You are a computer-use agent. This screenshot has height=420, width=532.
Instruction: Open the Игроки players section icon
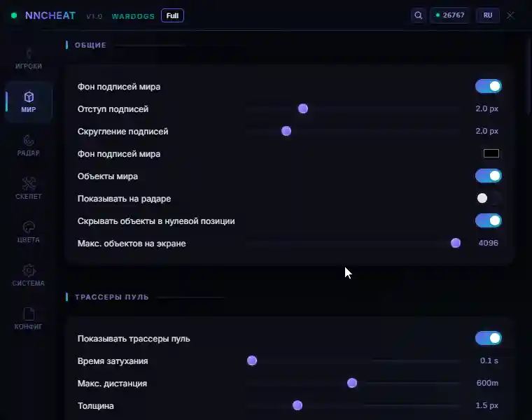click(x=29, y=54)
